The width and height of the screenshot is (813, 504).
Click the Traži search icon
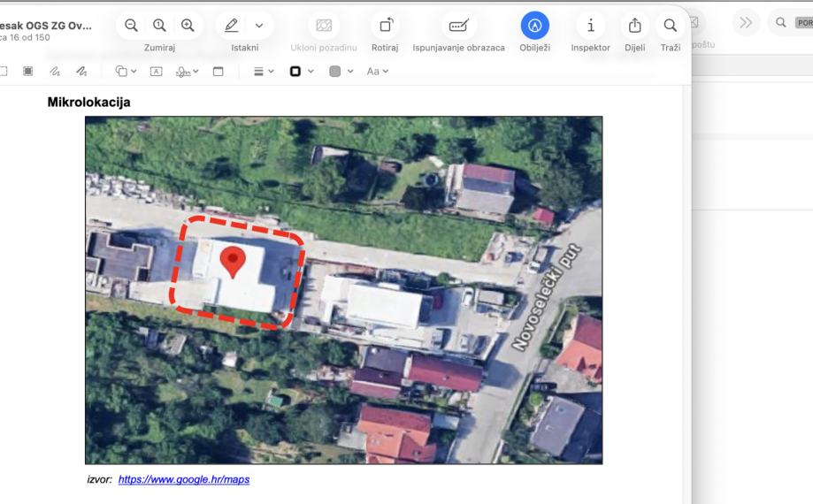[670, 26]
